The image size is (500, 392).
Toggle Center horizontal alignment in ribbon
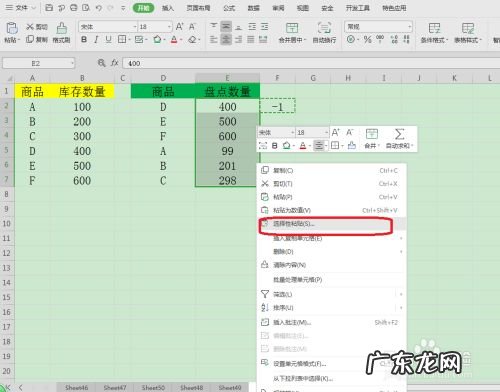pyautogui.click(x=226, y=40)
